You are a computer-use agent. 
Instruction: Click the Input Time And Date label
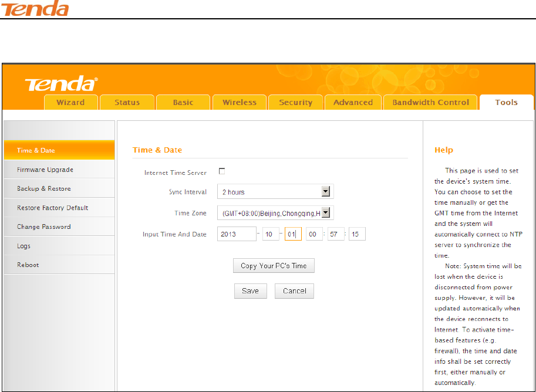pos(175,235)
